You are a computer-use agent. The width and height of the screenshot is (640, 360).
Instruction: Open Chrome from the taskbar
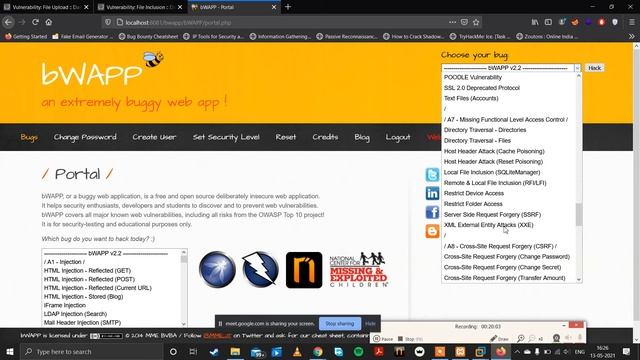pos(318,351)
